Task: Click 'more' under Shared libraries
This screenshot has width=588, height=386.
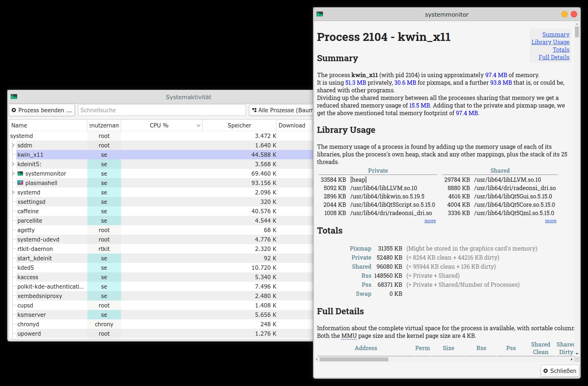Action: (551, 221)
